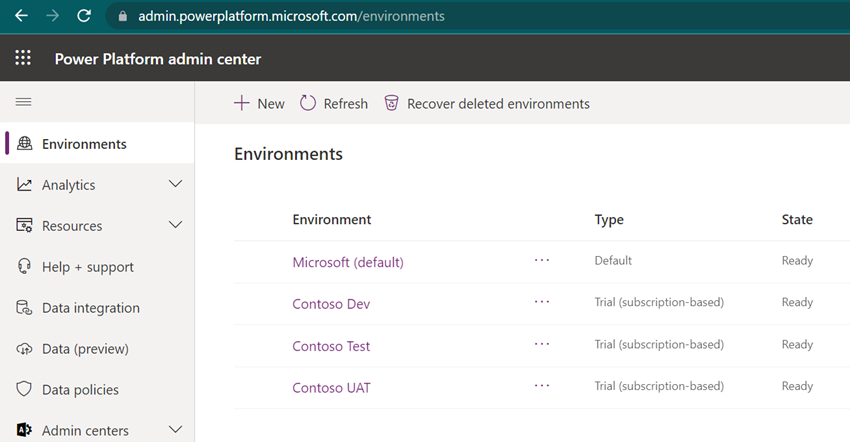Click the Environments page heading
The image size is (850, 442).
(x=288, y=154)
